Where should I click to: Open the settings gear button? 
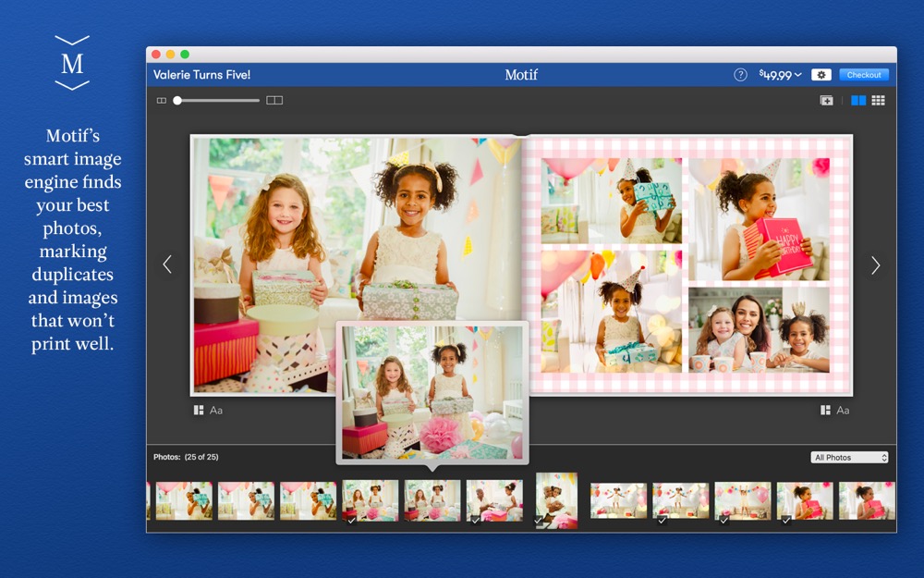[x=821, y=75]
